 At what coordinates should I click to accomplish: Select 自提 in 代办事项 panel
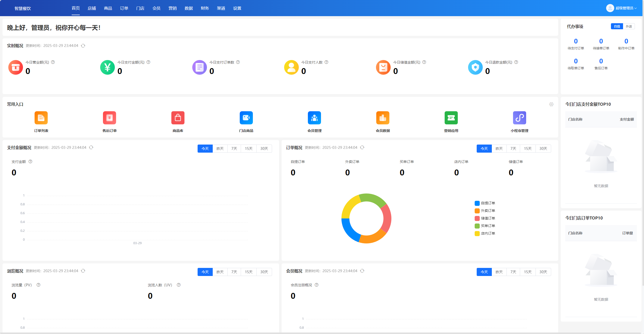pyautogui.click(x=617, y=26)
